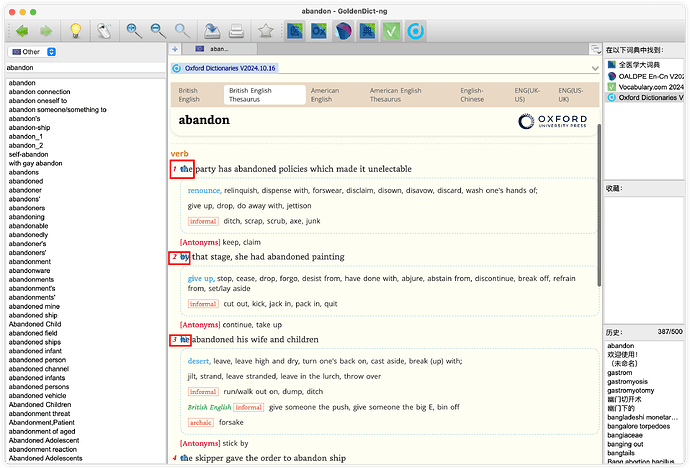
Task: Switch to British English Thesaurus tab
Action: (x=264, y=95)
